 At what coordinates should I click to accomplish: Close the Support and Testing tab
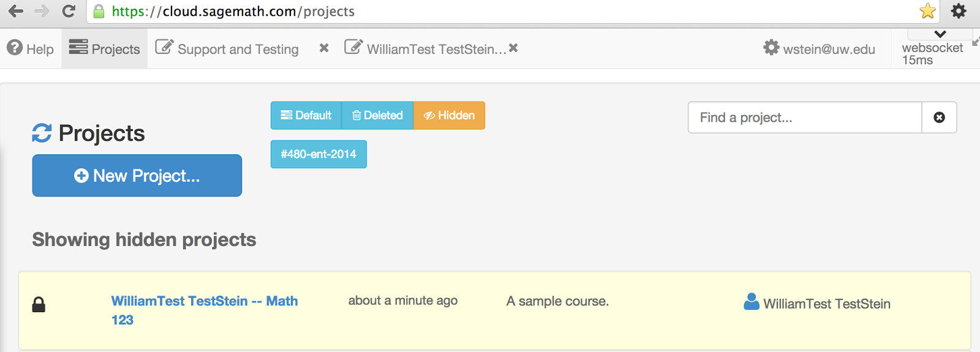[324, 48]
